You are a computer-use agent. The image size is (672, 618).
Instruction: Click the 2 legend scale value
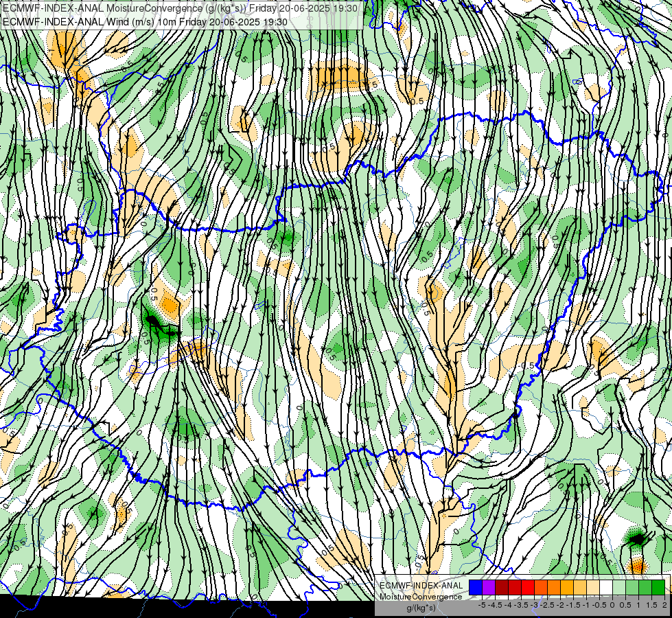pyautogui.click(x=664, y=605)
